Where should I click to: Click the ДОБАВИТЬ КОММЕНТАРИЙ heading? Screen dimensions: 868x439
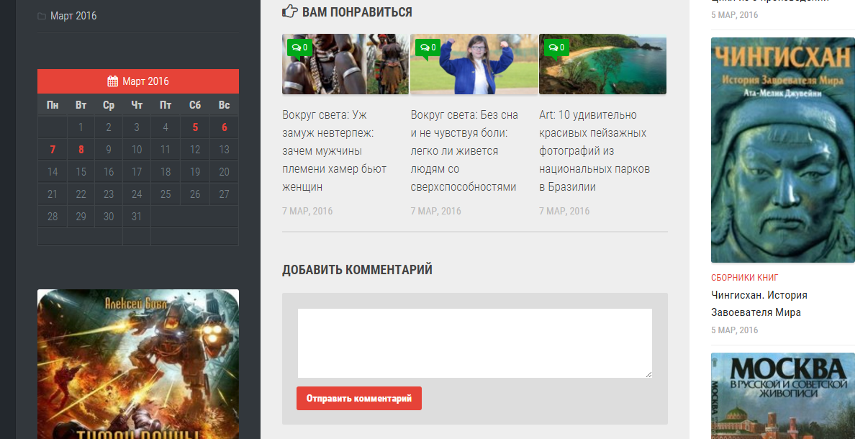[x=357, y=270]
